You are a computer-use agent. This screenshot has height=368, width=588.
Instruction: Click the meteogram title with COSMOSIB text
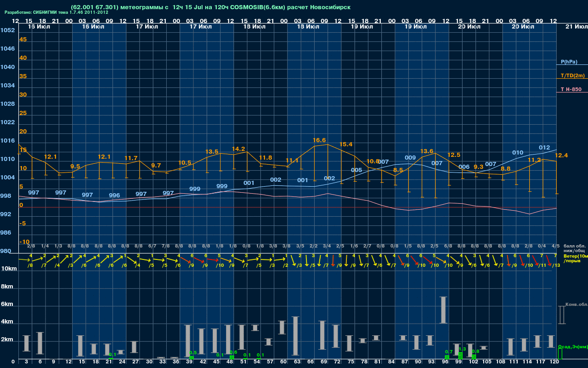[x=210, y=7]
